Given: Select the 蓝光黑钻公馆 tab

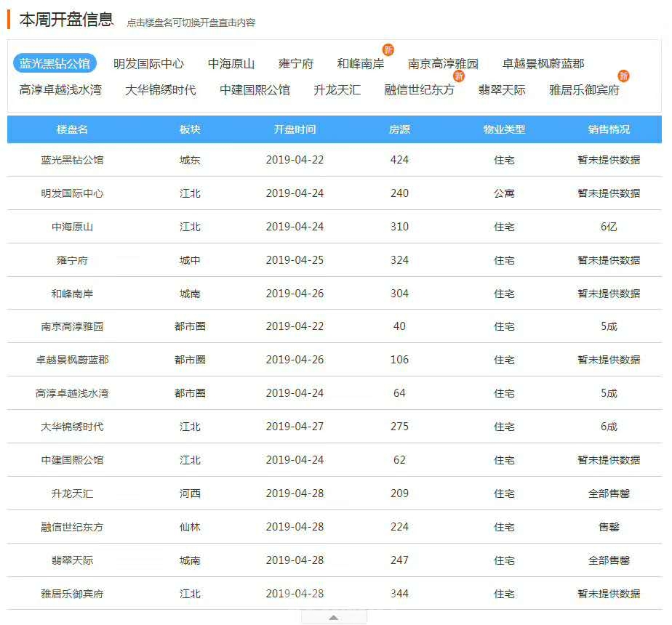Looking at the screenshot, I should (x=55, y=63).
